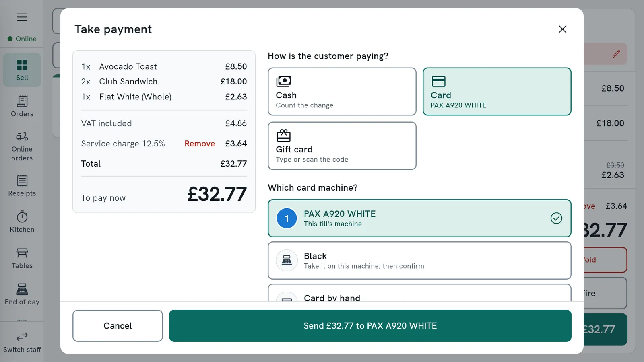Image resolution: width=644 pixels, height=362 pixels.
Task: Click the Which card machine? heading
Action: (313, 188)
